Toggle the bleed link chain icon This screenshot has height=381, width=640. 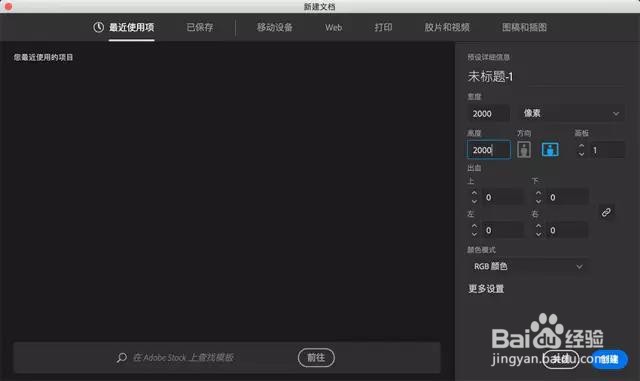(x=606, y=212)
